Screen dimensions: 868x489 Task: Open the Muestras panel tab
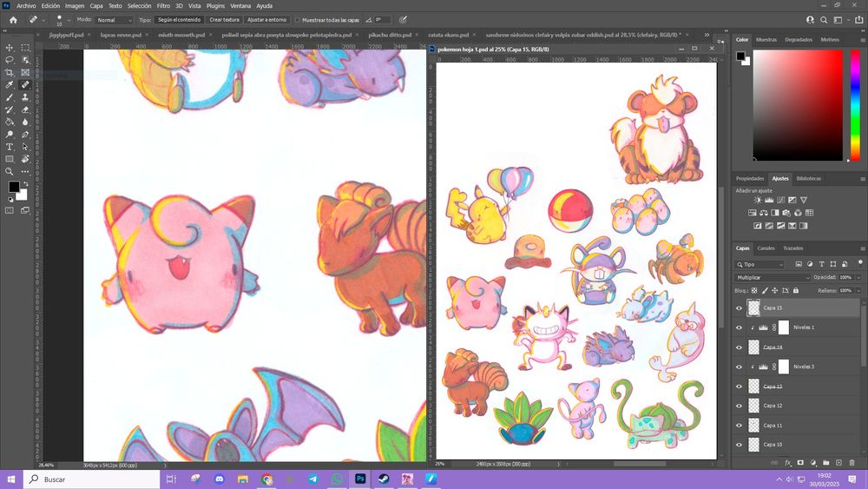[x=766, y=40]
